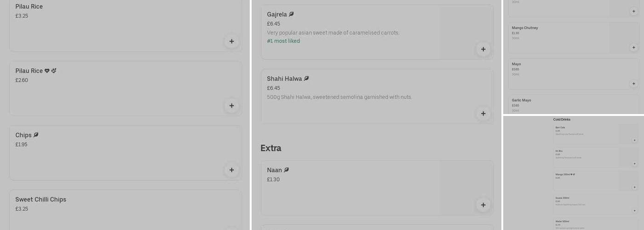Viewport: 644px width, 230px height.
Task: Open the Sweet Chilli Chips item
Action: pyautogui.click(x=41, y=200)
